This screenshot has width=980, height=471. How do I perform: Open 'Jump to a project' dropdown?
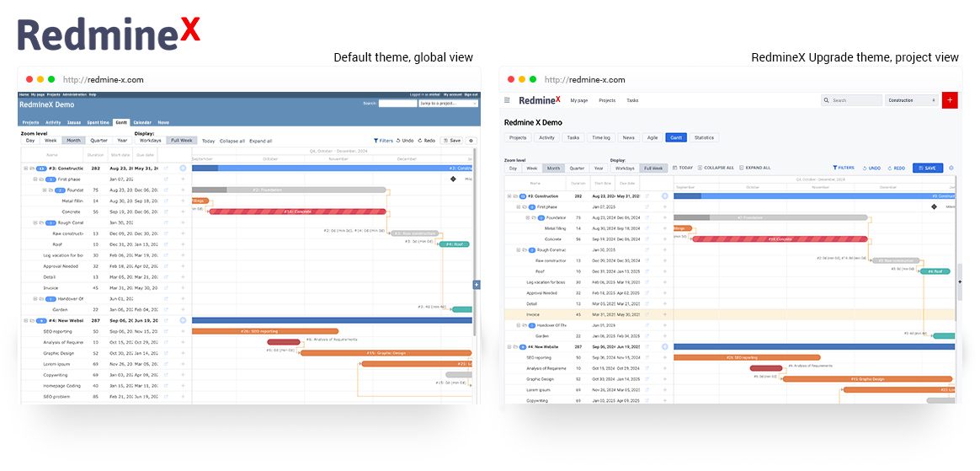point(448,103)
